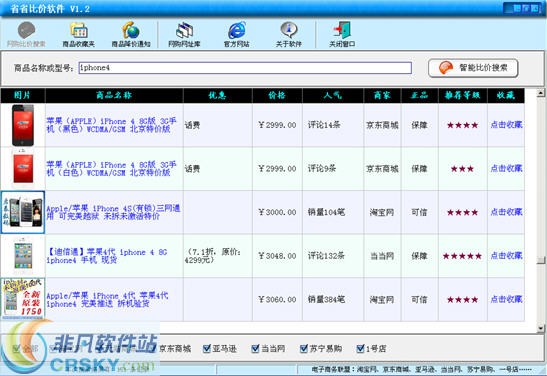Click 点击收藏 for the white iPhone row
Image resolution: width=547 pixels, height=376 pixels.
point(506,168)
